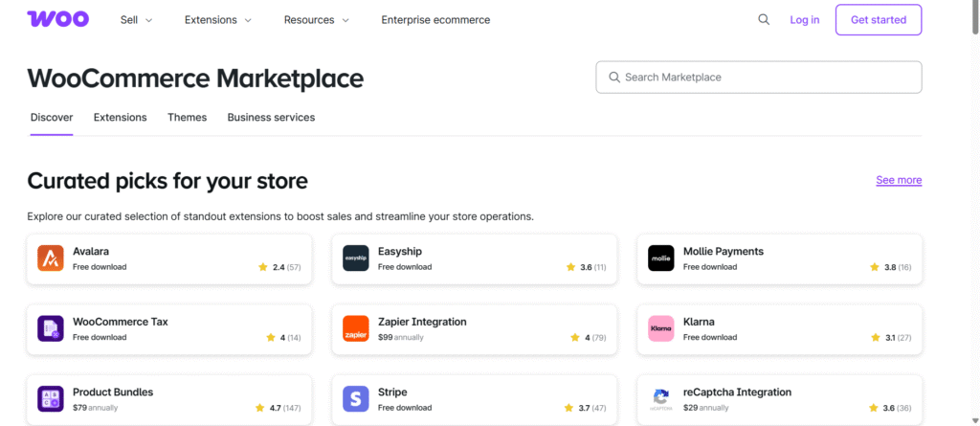Click the page vertical scrollbar thumb
Image resolution: width=980 pixels, height=426 pixels.
975,17
